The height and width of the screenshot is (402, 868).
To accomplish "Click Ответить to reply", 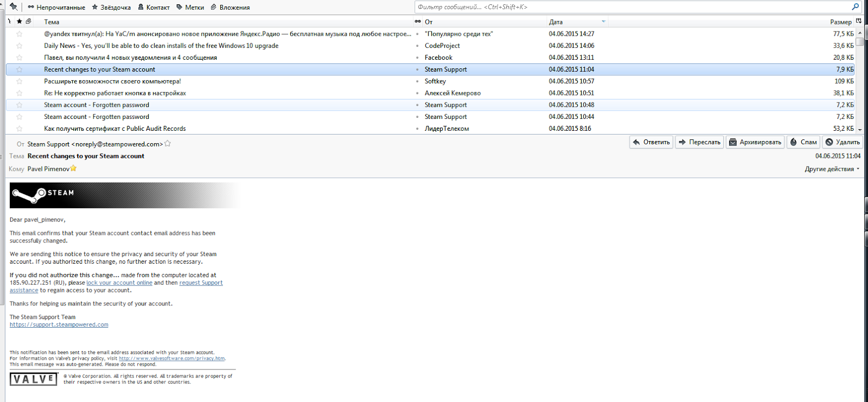I will [x=651, y=142].
